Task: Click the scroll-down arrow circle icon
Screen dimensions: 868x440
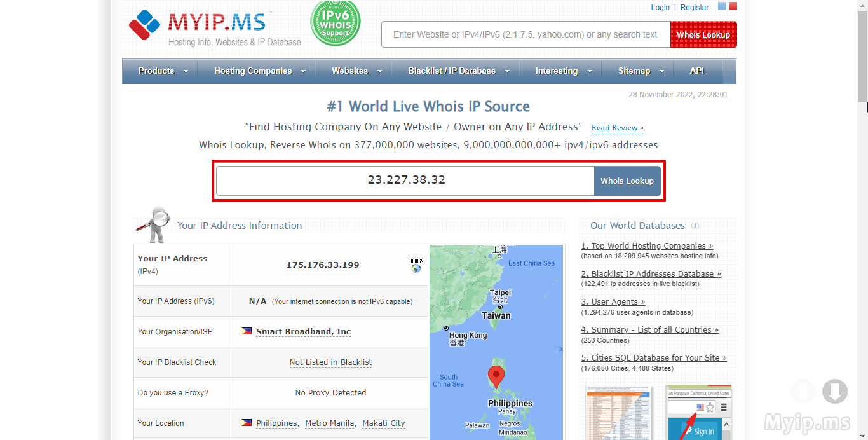Action: [834, 392]
